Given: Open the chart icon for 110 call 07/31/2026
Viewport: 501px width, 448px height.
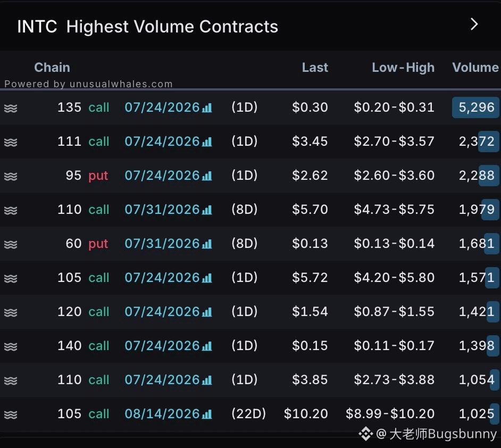Looking at the screenshot, I should click(x=207, y=210).
